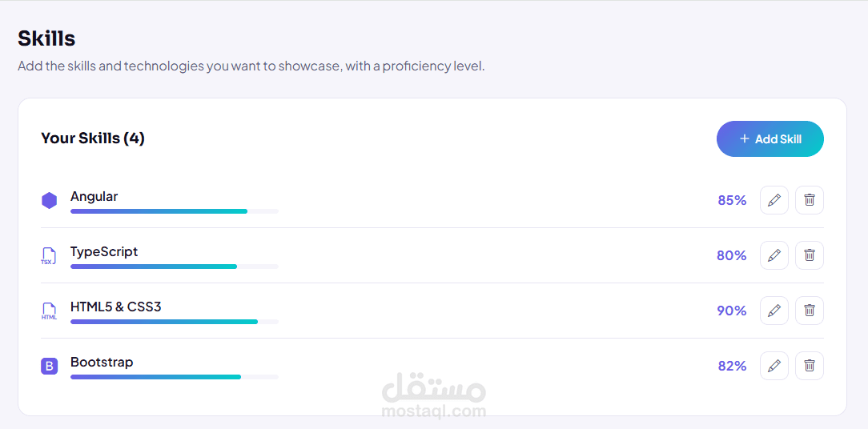Screen dimensions: 868x429
Task: Click the Angular hexagon icon
Action: tap(50, 200)
